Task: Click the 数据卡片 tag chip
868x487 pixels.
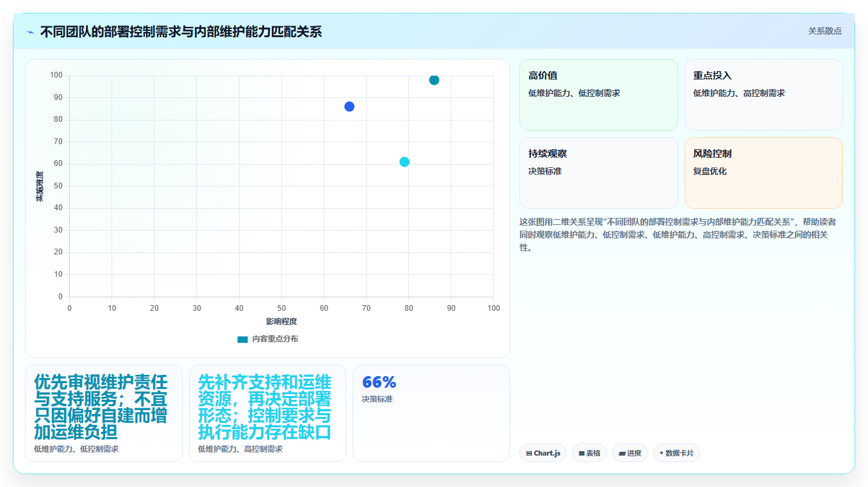Action: coord(676,453)
